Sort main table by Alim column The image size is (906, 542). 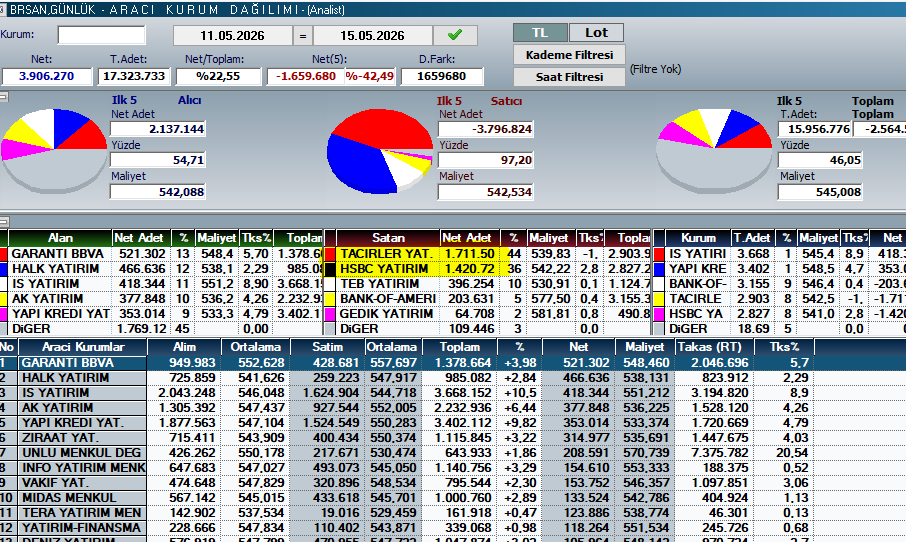pos(184,347)
